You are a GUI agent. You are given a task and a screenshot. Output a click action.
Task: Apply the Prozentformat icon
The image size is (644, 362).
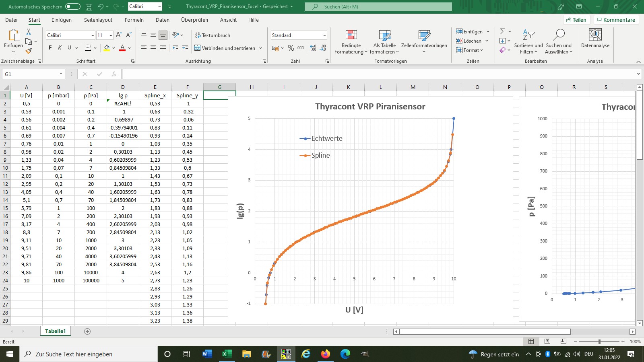[291, 48]
